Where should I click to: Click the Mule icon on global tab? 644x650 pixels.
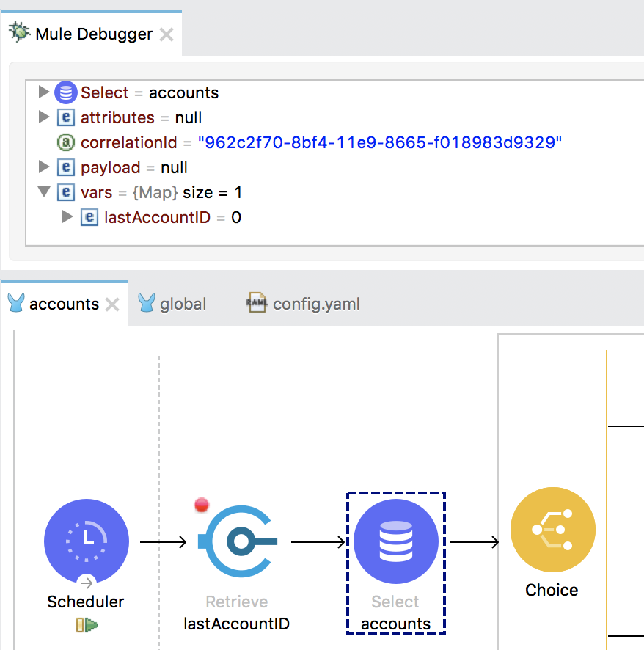tap(146, 302)
